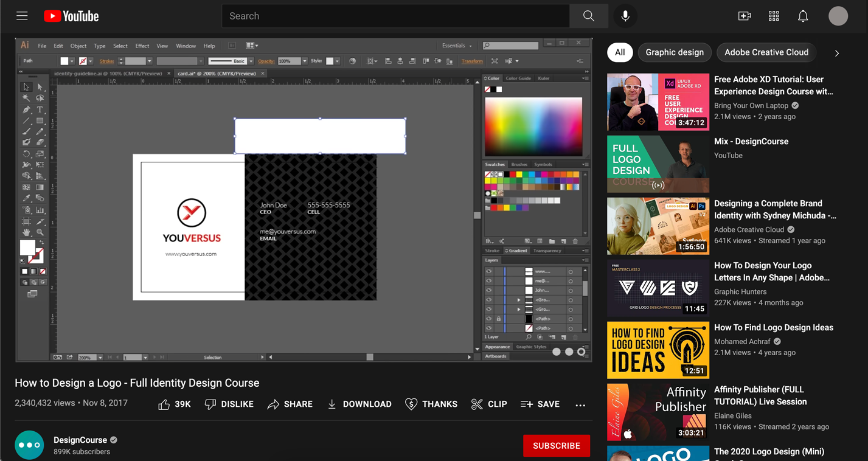868x461 pixels.
Task: Select the Selection tool in Illustrator video
Action: pos(26,87)
